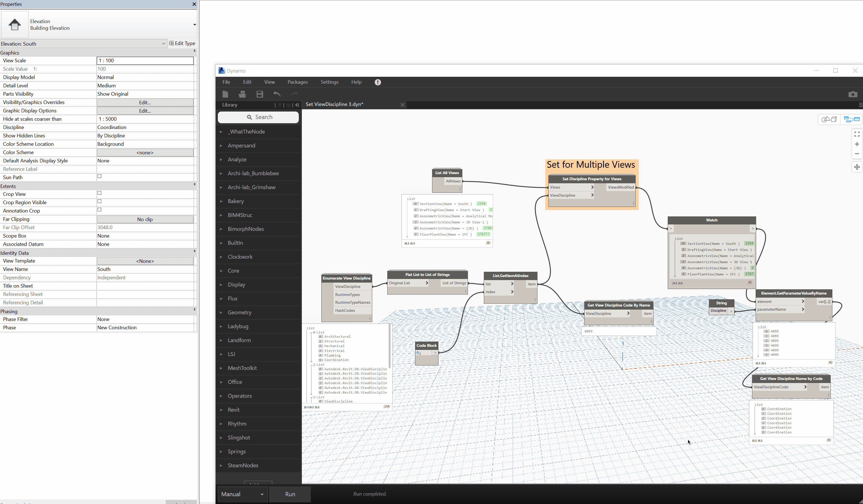Check the Crop View checkbox

pos(100,193)
